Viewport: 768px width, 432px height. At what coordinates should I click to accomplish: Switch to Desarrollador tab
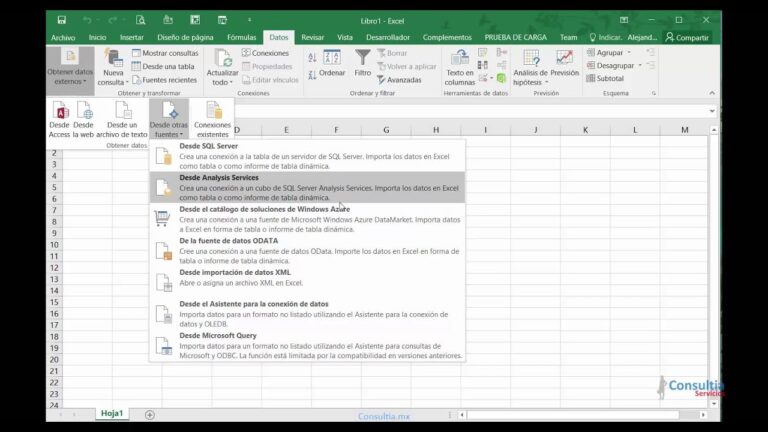coord(388,37)
